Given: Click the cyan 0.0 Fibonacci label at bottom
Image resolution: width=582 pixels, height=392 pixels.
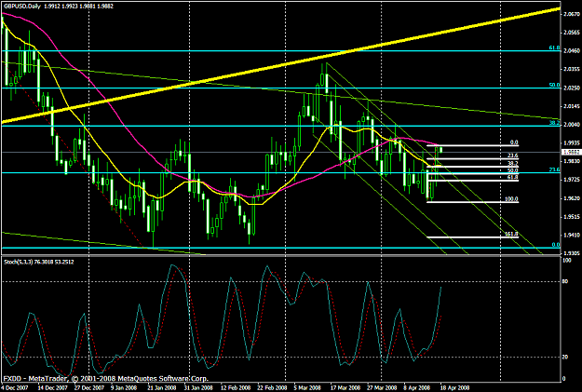Looking at the screenshot, I should (556, 245).
